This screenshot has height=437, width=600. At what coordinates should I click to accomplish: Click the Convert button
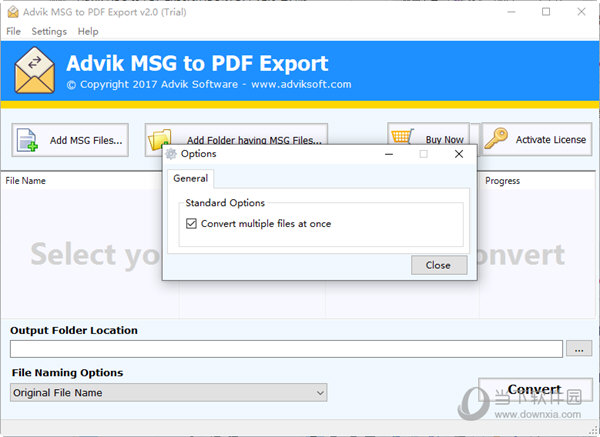pos(535,390)
